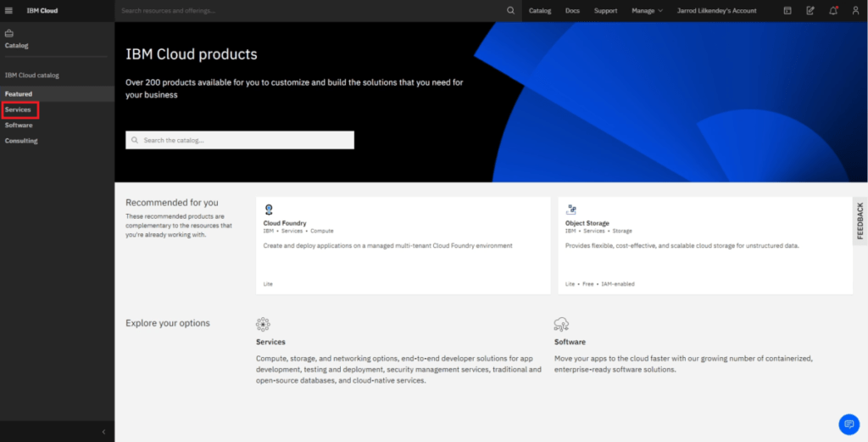Click the FEEDBACK side tab
Image resolution: width=868 pixels, height=442 pixels.
pyautogui.click(x=860, y=221)
